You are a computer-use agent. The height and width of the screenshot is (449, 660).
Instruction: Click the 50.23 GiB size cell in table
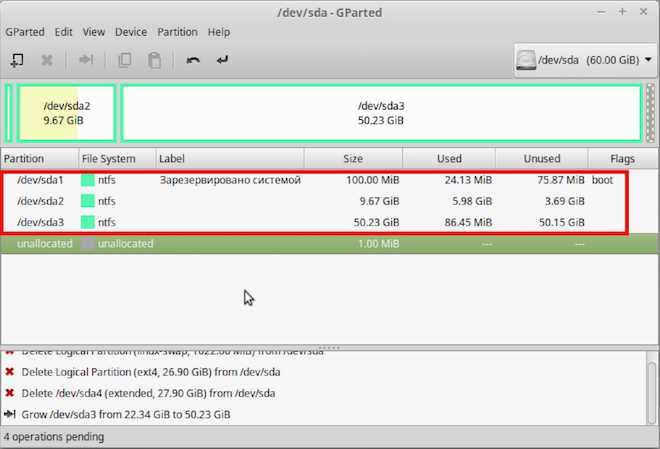click(376, 222)
